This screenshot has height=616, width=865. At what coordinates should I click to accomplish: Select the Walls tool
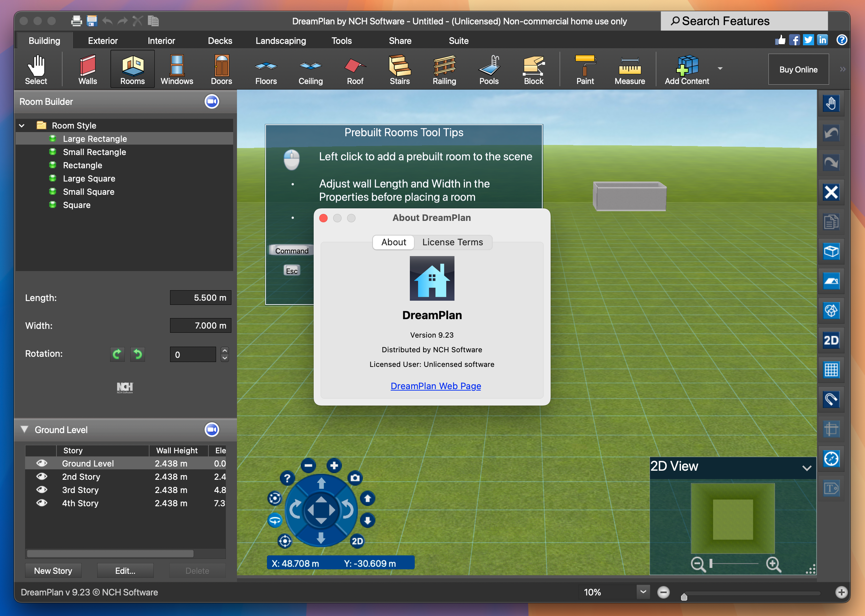[x=87, y=69]
